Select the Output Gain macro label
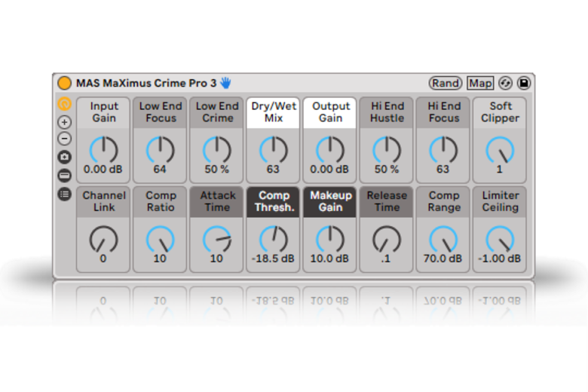Viewport: 588px width, 392px height. [330, 112]
